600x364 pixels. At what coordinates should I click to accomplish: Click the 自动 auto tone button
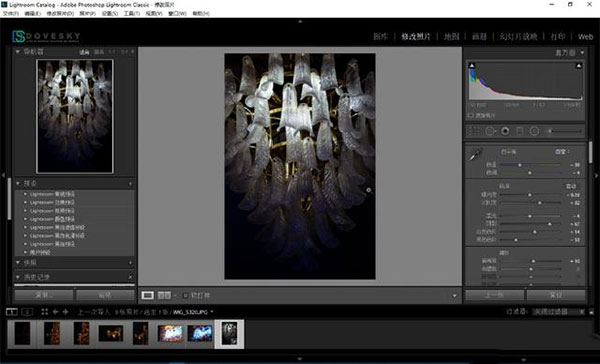571,186
